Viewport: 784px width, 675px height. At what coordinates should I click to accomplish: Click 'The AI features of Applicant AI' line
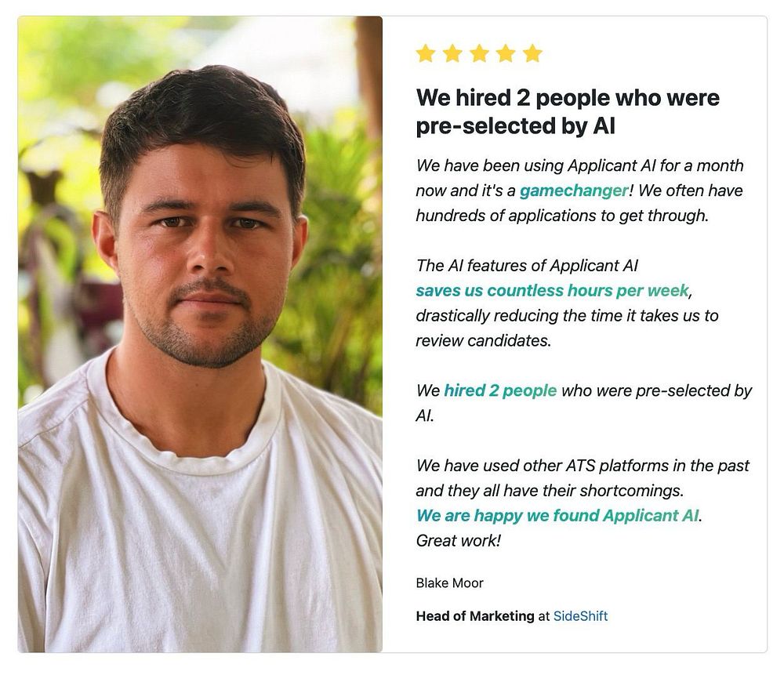click(527, 266)
